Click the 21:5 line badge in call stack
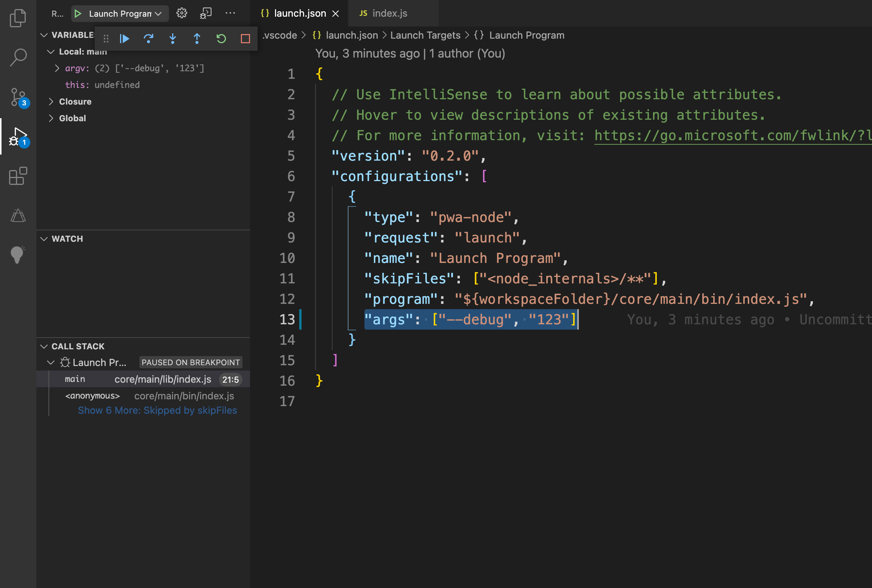This screenshot has height=588, width=872. (x=230, y=380)
